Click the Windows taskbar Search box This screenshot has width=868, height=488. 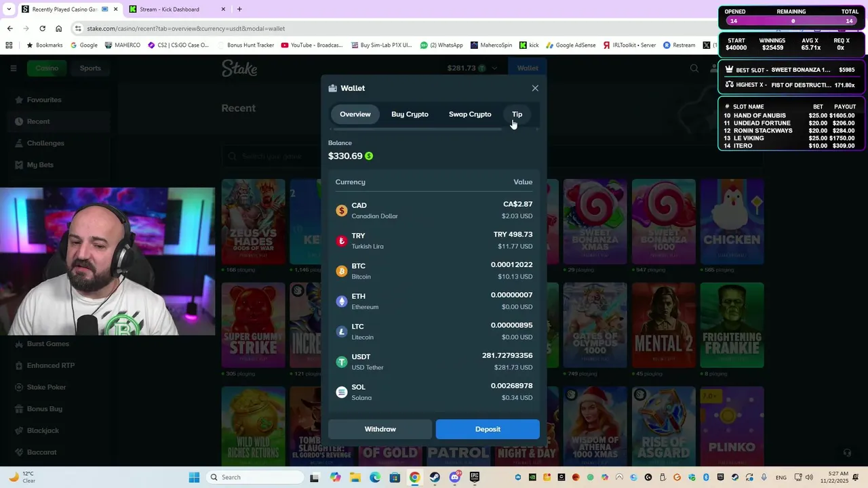click(x=254, y=477)
